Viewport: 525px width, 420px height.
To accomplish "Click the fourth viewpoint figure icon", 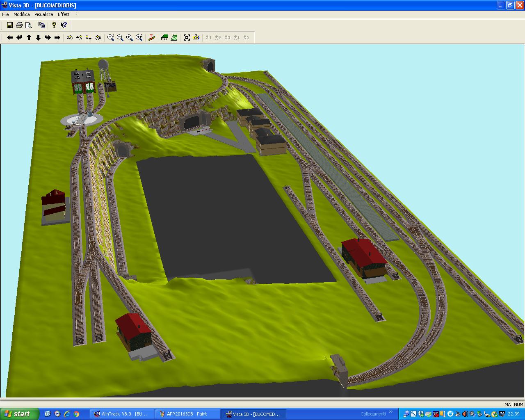I will coord(98,37).
